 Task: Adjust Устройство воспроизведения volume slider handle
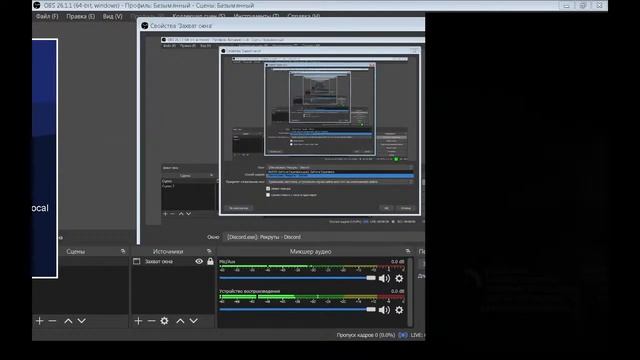click(x=371, y=309)
